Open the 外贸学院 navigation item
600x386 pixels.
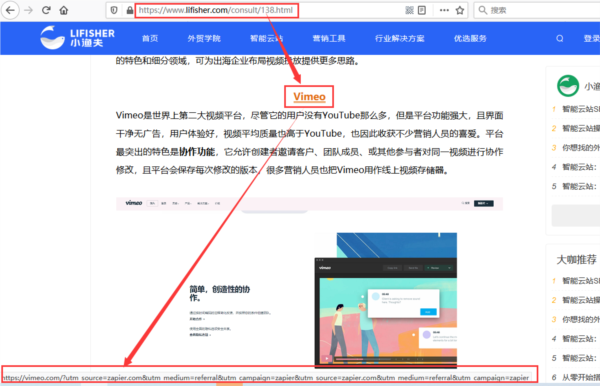tap(204, 38)
